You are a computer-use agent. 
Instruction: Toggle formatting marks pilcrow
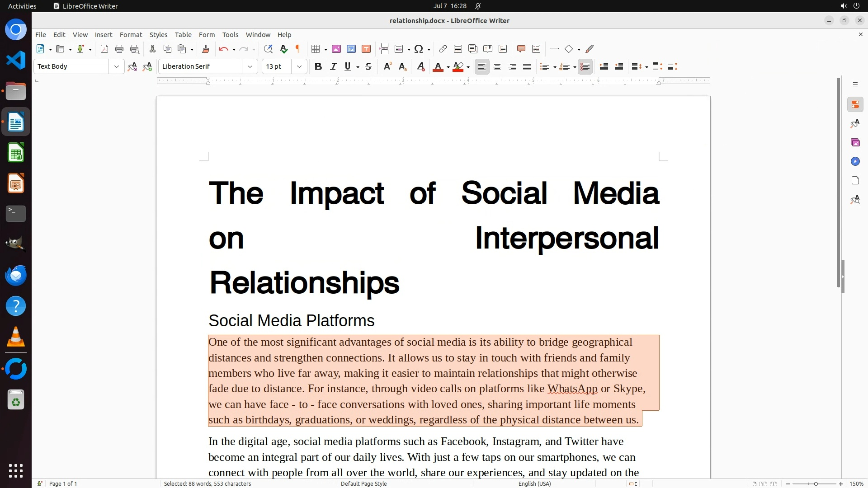pos(298,49)
